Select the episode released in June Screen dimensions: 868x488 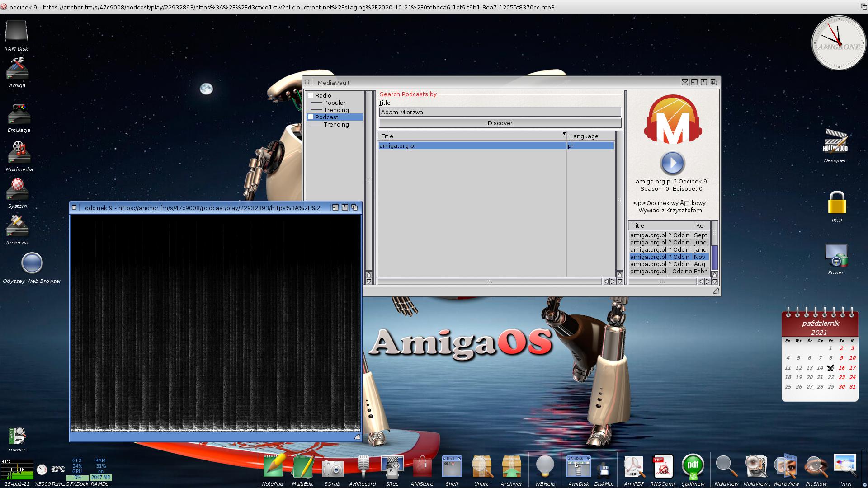click(668, 242)
